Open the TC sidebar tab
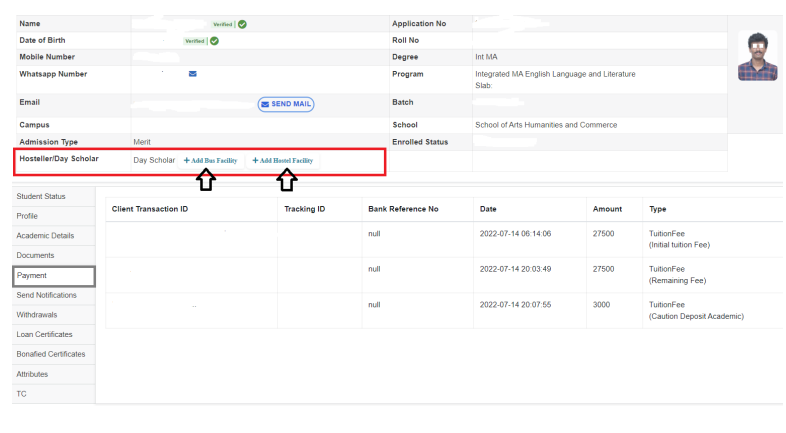Viewport: 786px width, 433px height. tap(21, 394)
